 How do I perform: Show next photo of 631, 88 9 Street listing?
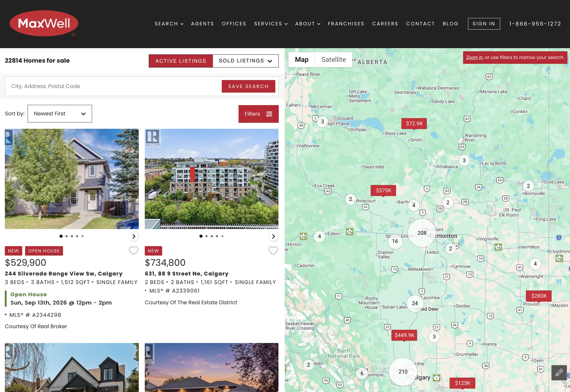click(x=273, y=236)
